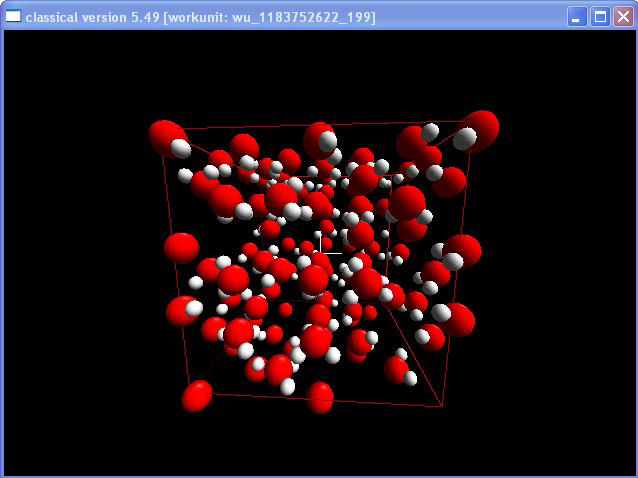
Task: Click the red atom at bottom-left box corner
Action: tap(197, 396)
